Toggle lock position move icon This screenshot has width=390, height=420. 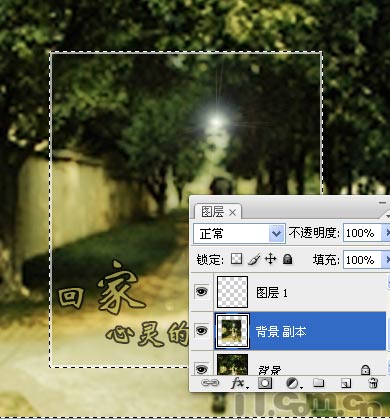click(271, 259)
